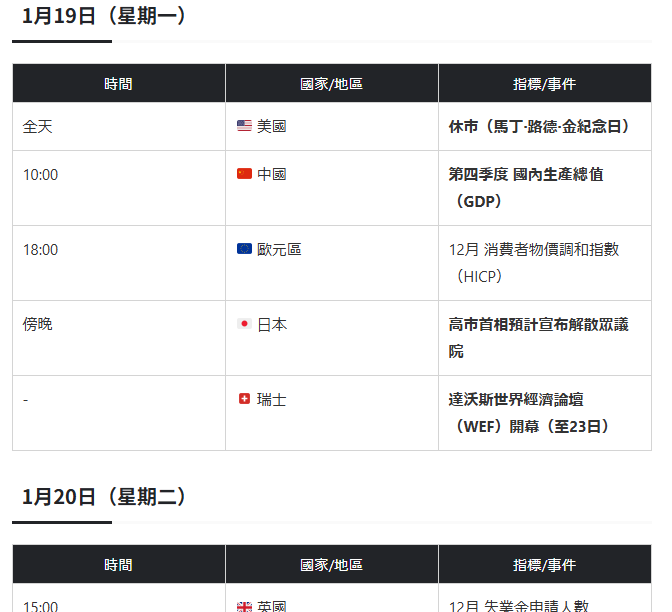Viewport: 672px width, 612px height.
Task: Select the 12月 消費者物價調和指數 HICP event
Action: [534, 262]
